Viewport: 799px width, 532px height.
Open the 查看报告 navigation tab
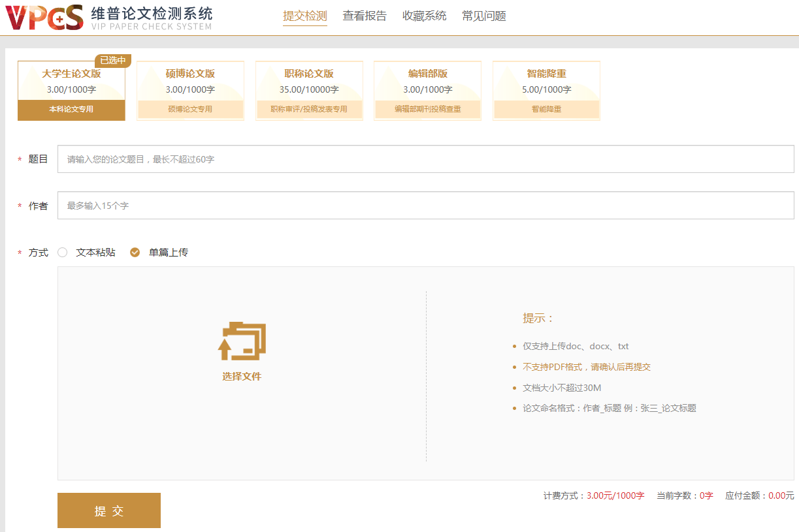[365, 16]
